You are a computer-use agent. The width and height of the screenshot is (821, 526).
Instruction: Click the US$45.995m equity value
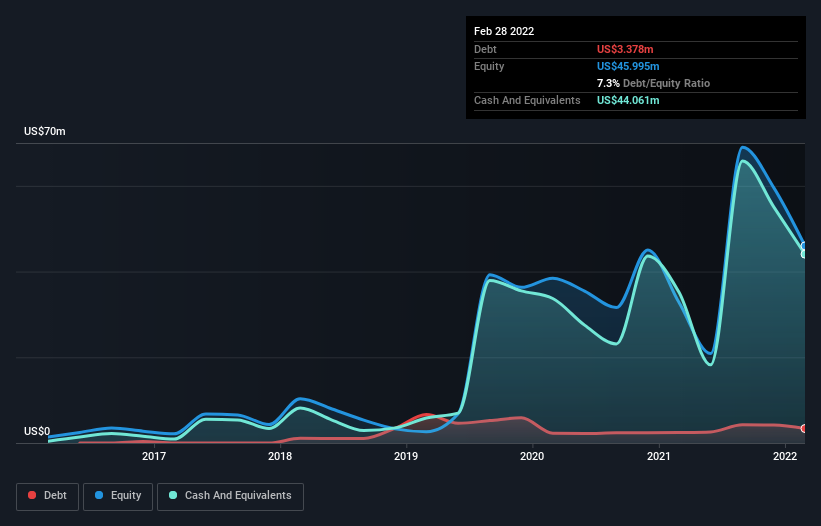click(x=628, y=66)
